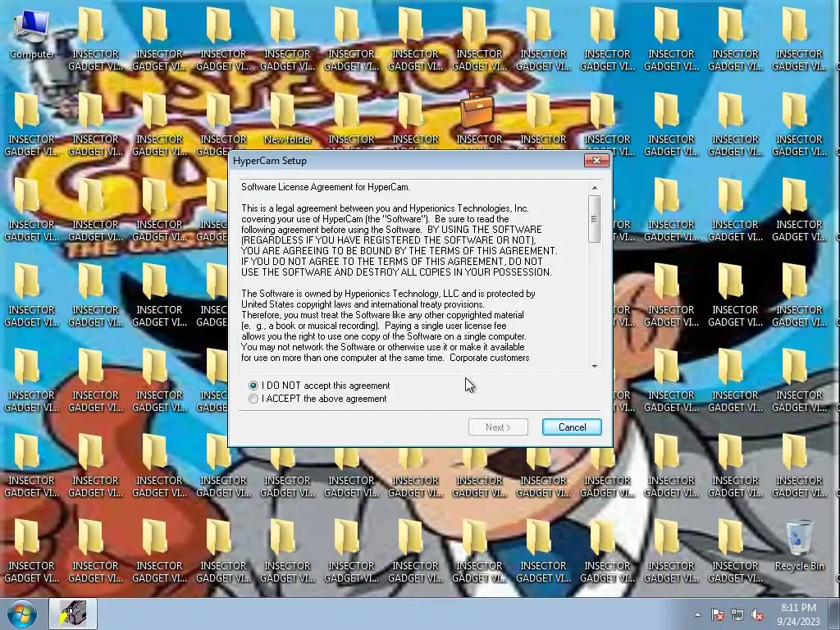
Task: Show hidden system tray icons
Action: 697,615
